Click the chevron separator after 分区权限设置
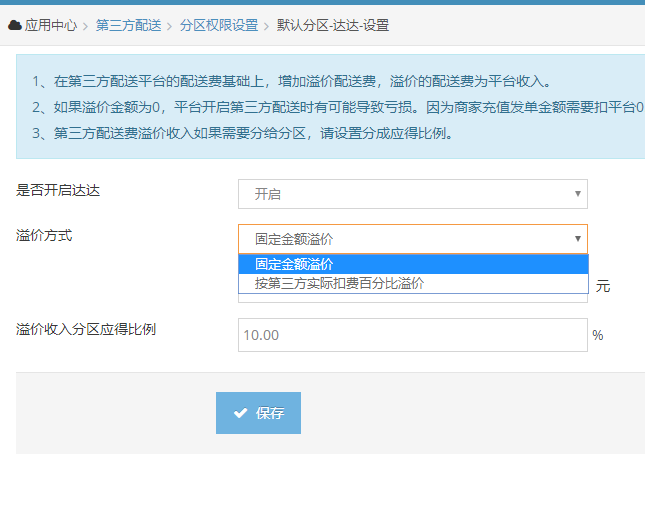 coord(267,25)
